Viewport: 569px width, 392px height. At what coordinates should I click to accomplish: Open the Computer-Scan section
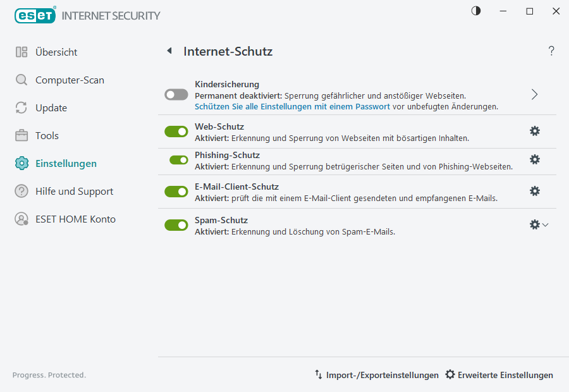pyautogui.click(x=70, y=80)
